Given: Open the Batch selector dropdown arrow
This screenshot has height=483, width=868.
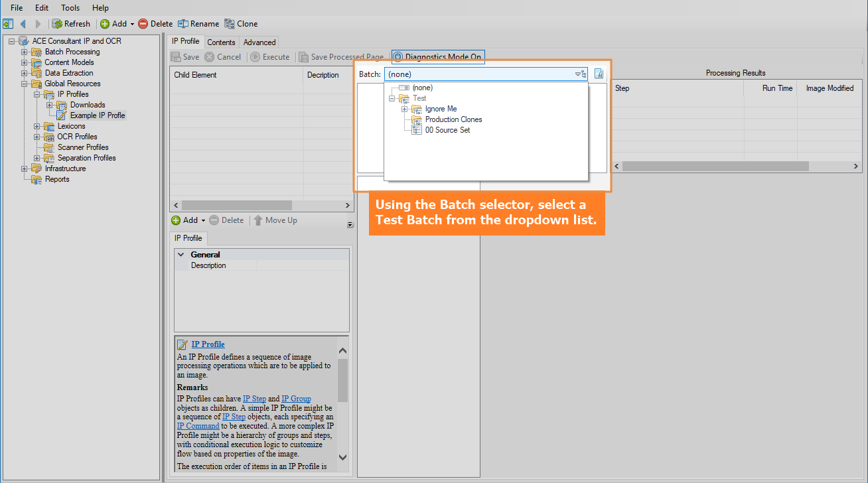Looking at the screenshot, I should [577, 74].
